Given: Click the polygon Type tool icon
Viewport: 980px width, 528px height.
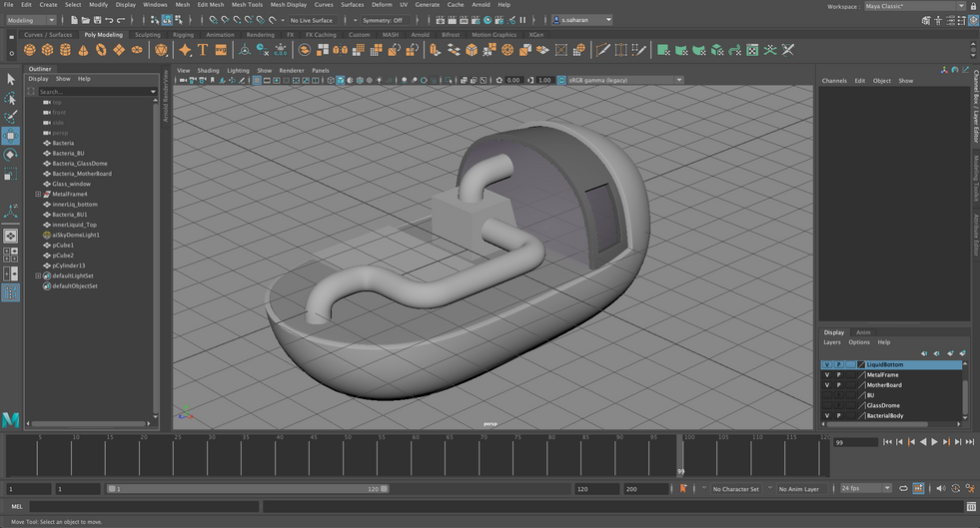Looking at the screenshot, I should pos(203,50).
